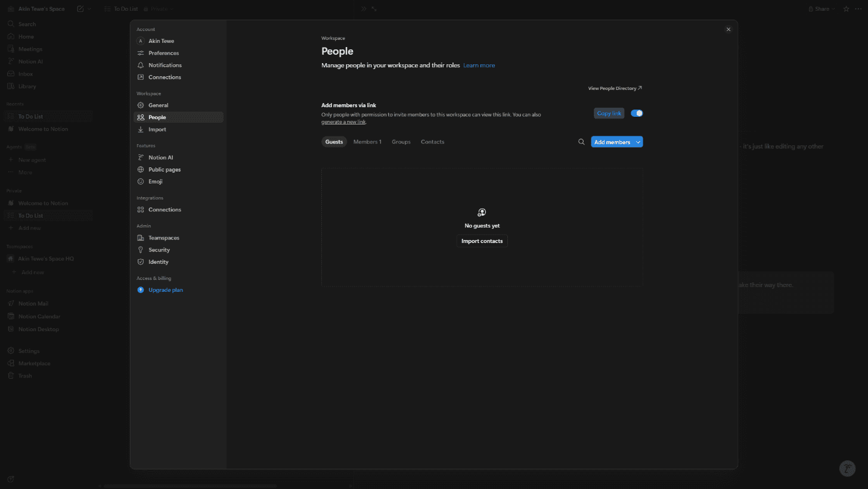The width and height of the screenshot is (868, 489).
Task: Open Notifications settings via the bell icon
Action: click(x=141, y=65)
